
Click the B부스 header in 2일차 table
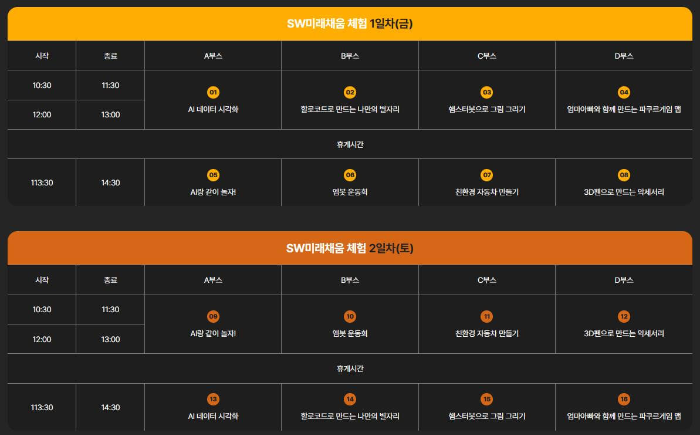[x=350, y=280]
